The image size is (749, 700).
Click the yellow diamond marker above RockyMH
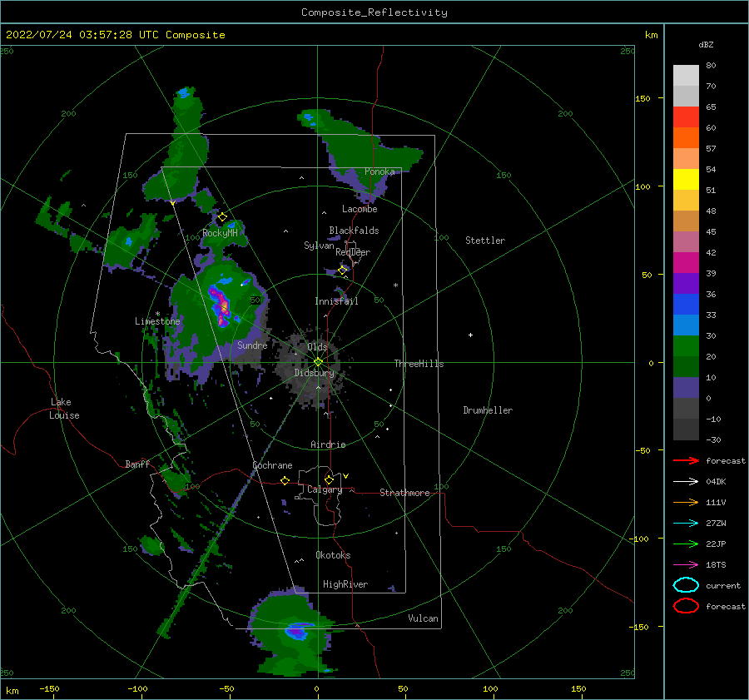(x=222, y=217)
